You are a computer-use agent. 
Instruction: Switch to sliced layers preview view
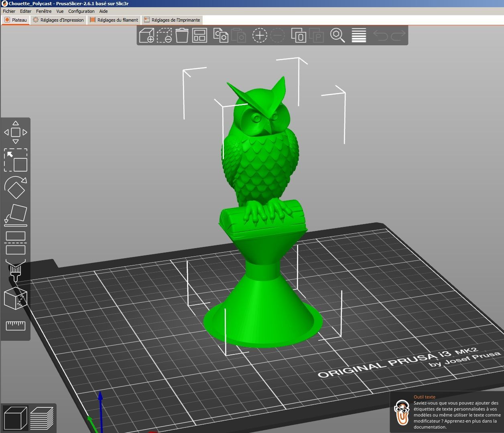42,418
